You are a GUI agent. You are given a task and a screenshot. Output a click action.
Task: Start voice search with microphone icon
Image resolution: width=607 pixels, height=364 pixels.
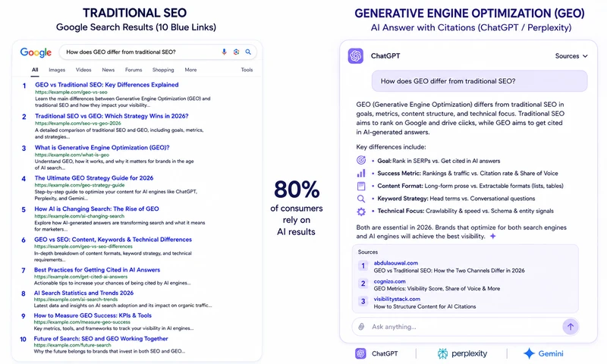click(x=224, y=52)
